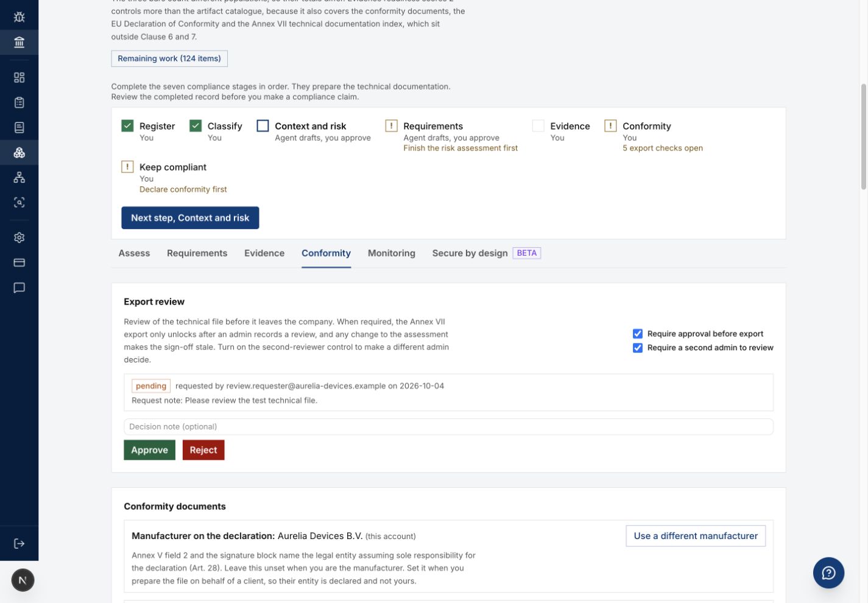This screenshot has height=603, width=868.
Task: Open the help chat bubble button
Action: 828,573
